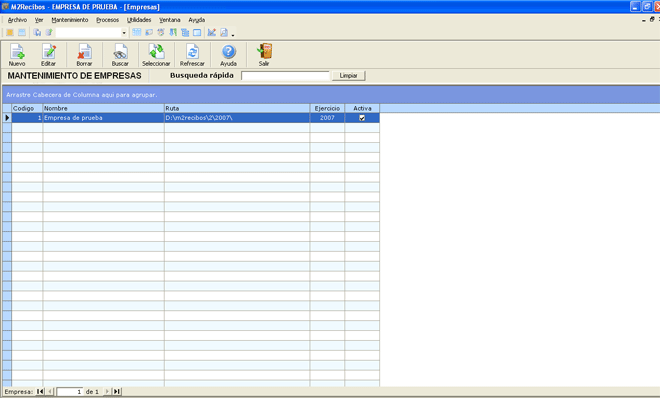Sort by the Nombre column header
This screenshot has width=660, height=398.
point(103,109)
